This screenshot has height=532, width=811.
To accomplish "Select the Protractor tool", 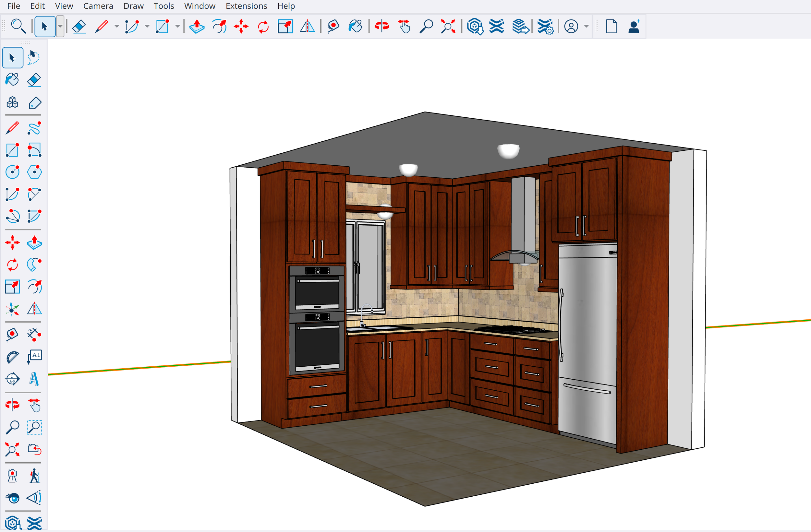I will 12,357.
